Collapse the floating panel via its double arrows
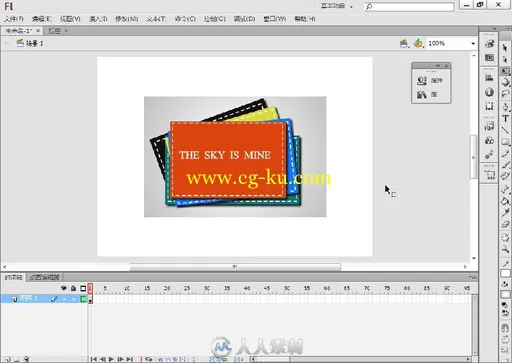Screen dimensions: 512x363 click(x=438, y=66)
